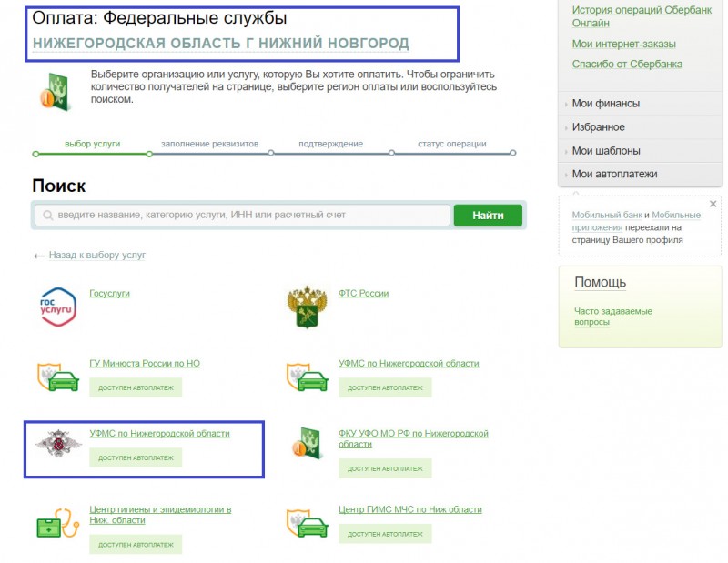The height and width of the screenshot is (563, 728).
Task: Click the car icon beside ГУ Минюста России по НО
Action: point(58,377)
